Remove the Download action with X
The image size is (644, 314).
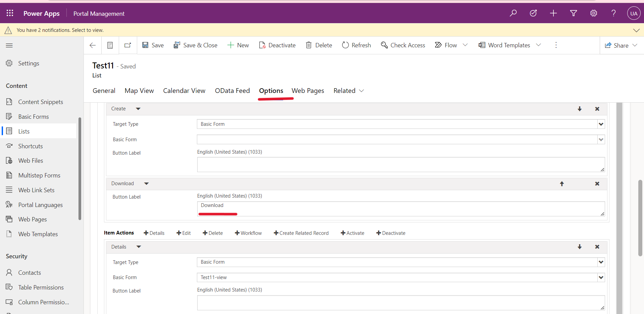click(x=597, y=184)
